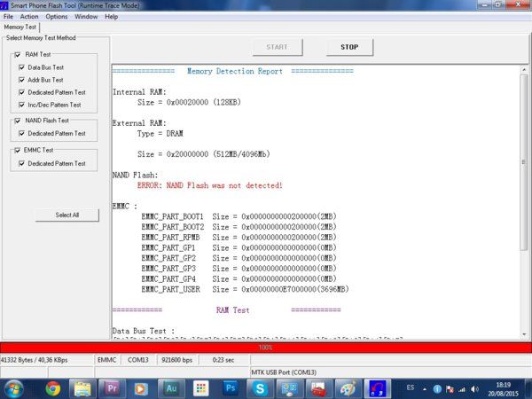Select the Smart Phone Flash Tool taskbar icon
532x399 pixels.
(378, 388)
